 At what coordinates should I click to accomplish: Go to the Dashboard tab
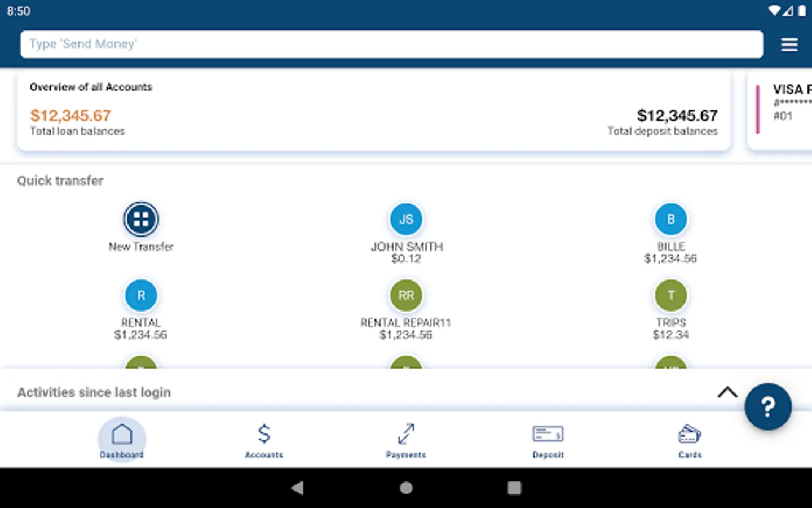122,440
